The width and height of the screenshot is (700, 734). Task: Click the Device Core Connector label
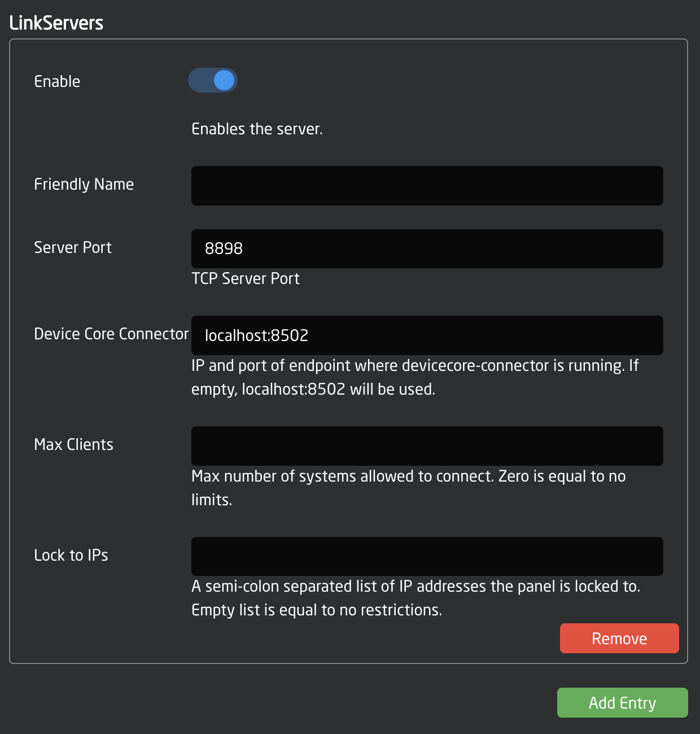tap(111, 334)
